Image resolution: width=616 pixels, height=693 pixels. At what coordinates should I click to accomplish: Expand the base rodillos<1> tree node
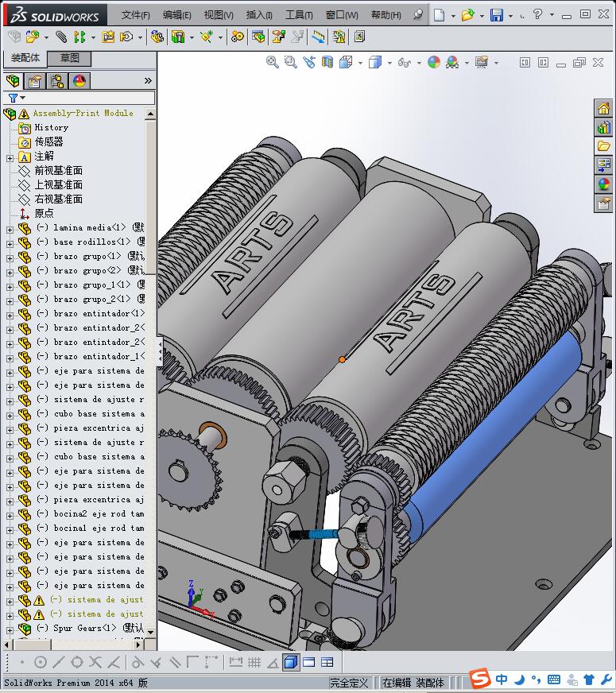click(x=10, y=243)
